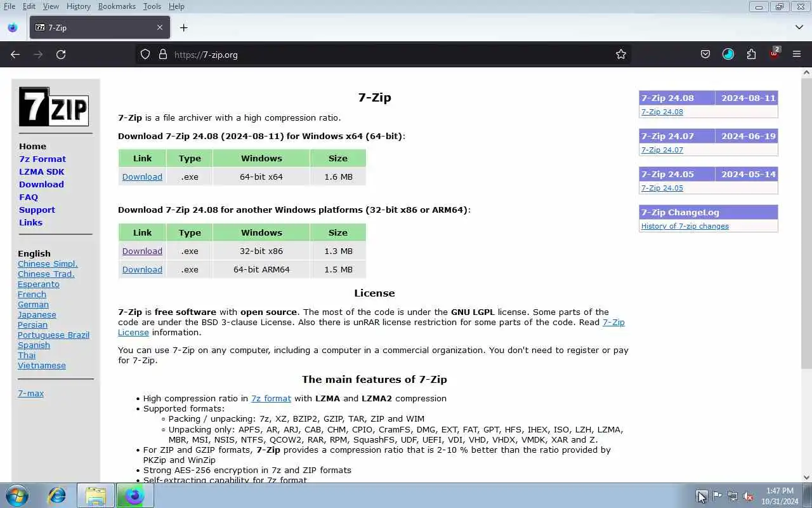
Task: Launch Internet Explorer from taskbar
Action: pyautogui.click(x=57, y=496)
